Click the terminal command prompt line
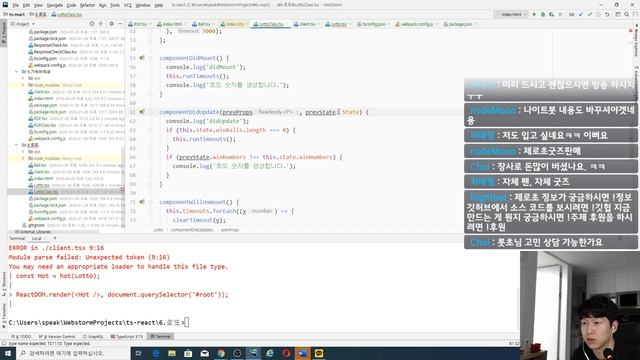Viewport: 640px width, 360px height. pyautogui.click(x=98, y=322)
